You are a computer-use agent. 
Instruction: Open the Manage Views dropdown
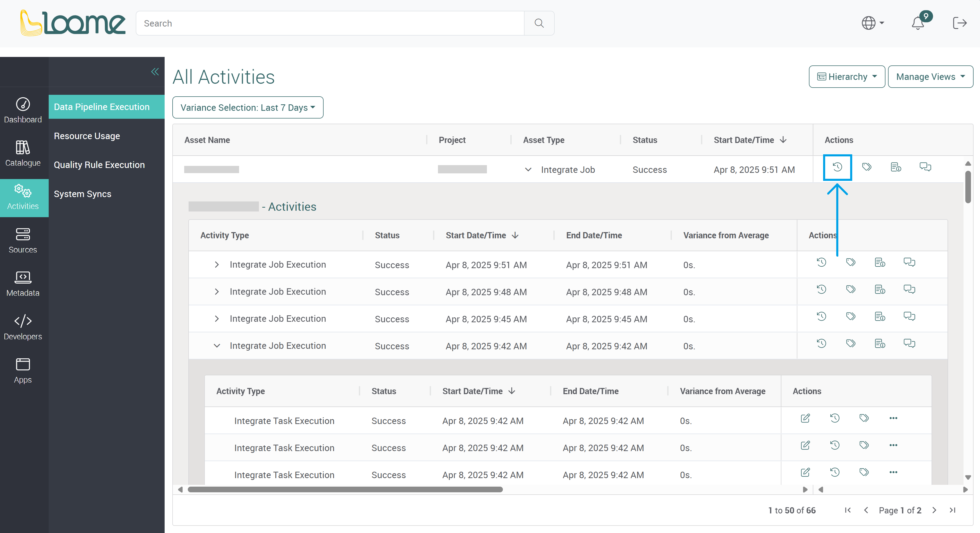click(x=930, y=77)
